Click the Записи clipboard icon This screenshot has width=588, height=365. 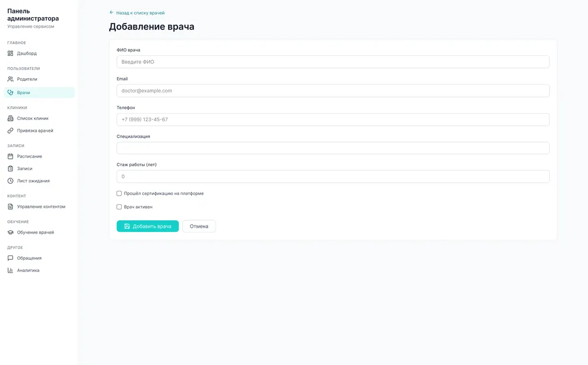click(10, 168)
